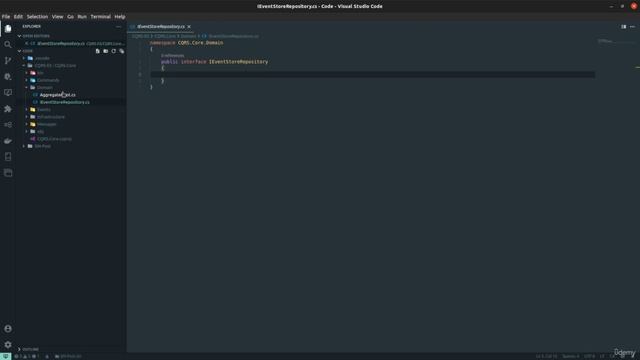640x360 pixels.
Task: Open the Search view in activity bar
Action: (x=8, y=44)
